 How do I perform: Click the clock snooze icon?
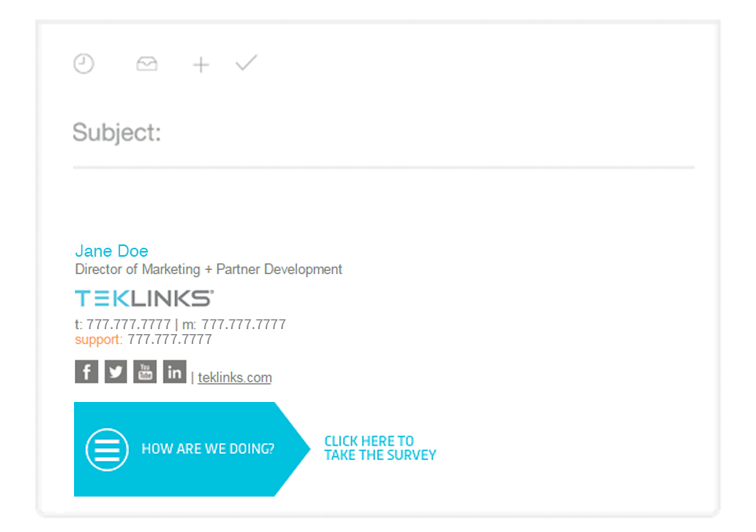tap(84, 64)
